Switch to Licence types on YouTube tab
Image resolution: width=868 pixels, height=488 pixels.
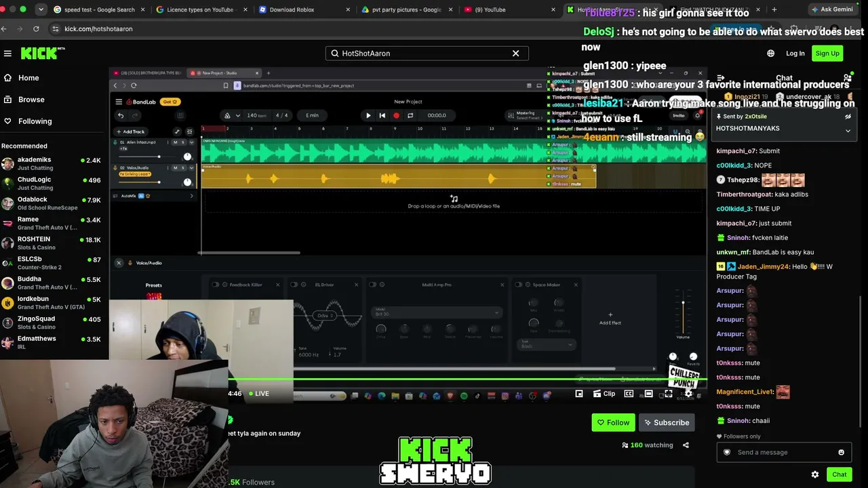201,9
